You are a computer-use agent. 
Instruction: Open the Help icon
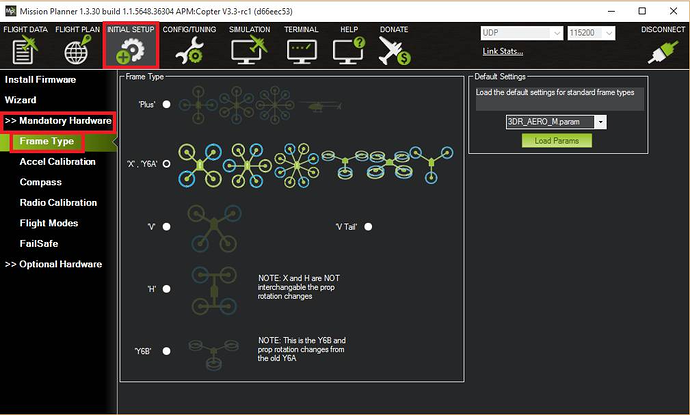tap(349, 48)
